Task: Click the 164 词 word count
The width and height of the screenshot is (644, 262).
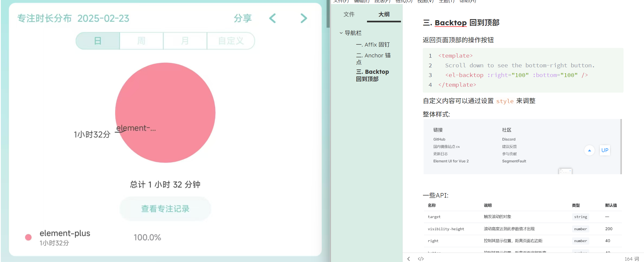Action: 632,258
